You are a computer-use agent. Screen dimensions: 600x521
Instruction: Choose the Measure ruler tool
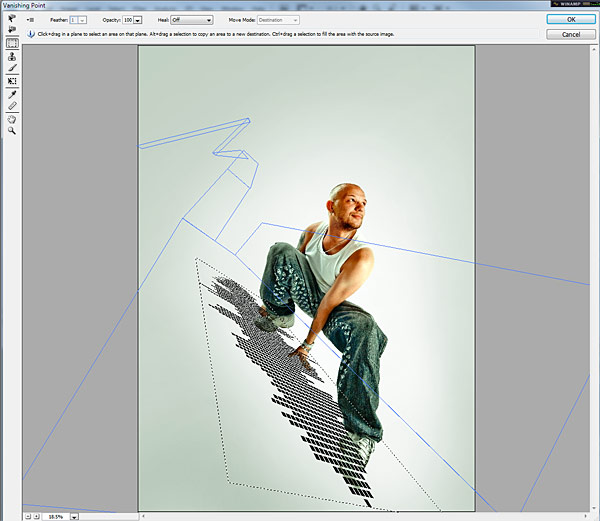click(x=12, y=106)
